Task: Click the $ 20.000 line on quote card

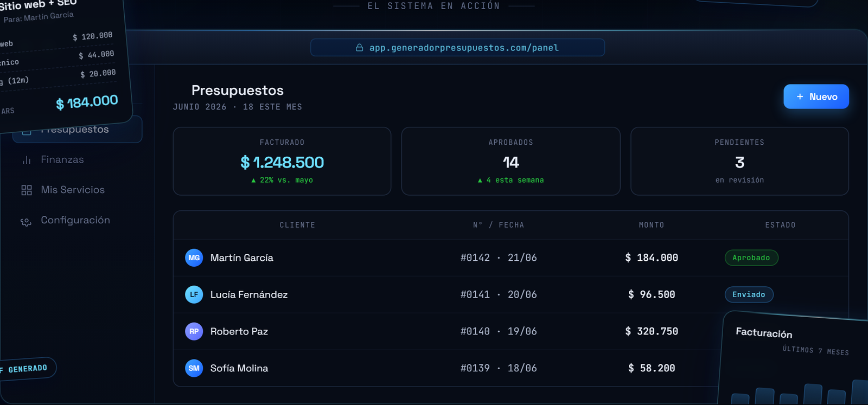Action: (98, 73)
